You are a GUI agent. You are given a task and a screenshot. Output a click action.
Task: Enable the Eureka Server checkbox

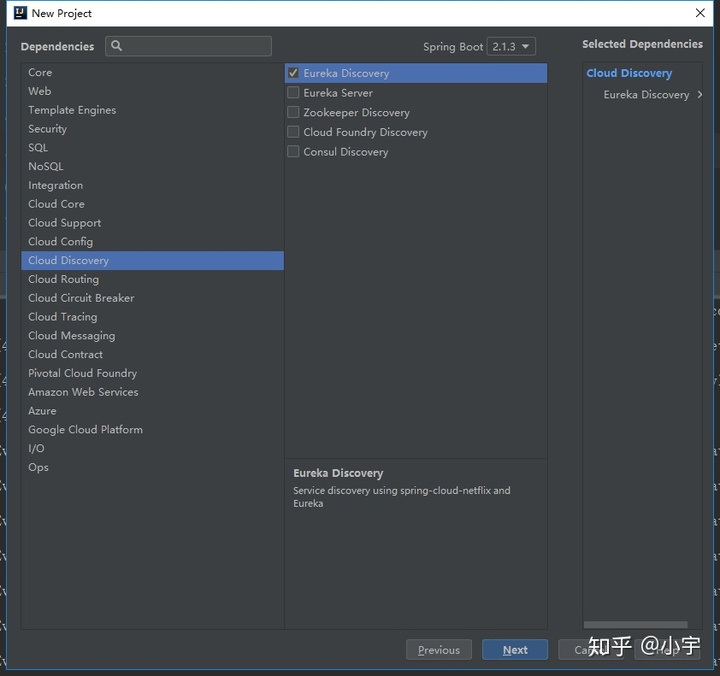[293, 93]
